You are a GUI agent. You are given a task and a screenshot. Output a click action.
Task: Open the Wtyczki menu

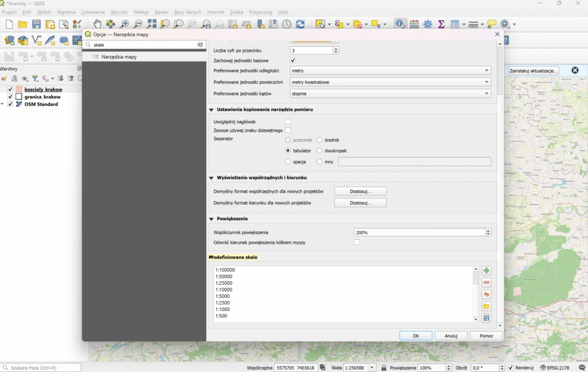tap(119, 12)
